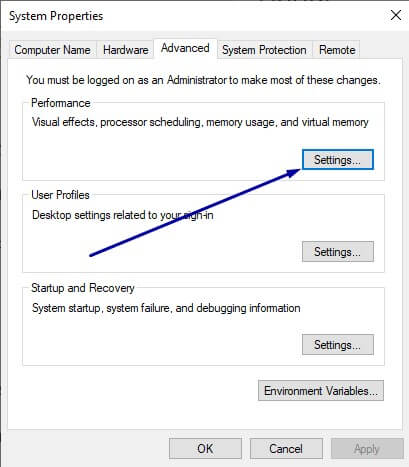
Task: Confirm changes with the OK button
Action: (x=205, y=449)
